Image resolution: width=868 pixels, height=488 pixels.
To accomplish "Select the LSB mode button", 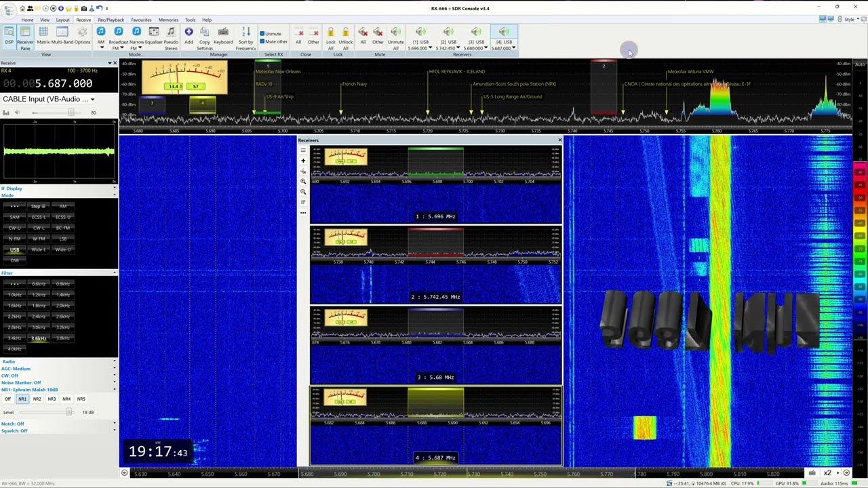I will pyautogui.click(x=63, y=239).
